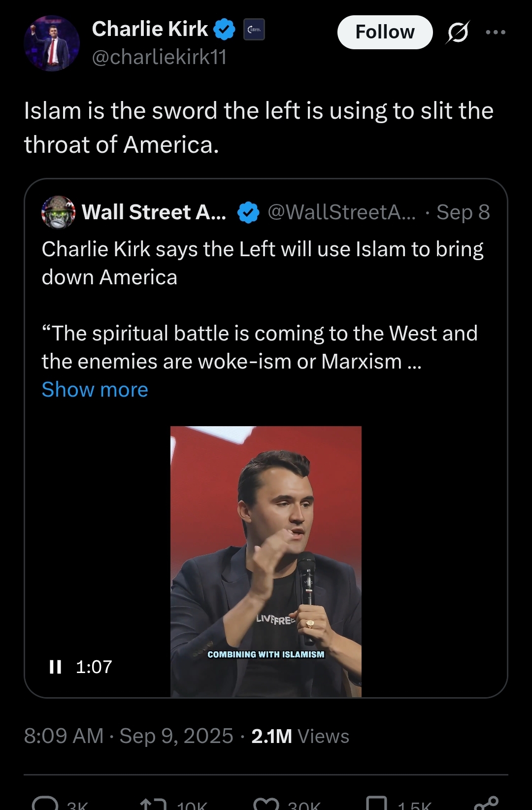View the 2.1M Views analytics

[300, 736]
